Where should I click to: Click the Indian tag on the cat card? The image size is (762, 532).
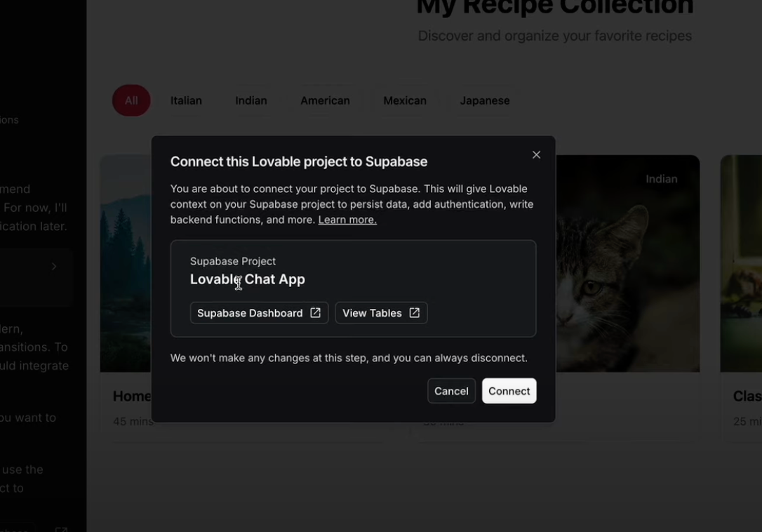[661, 179]
